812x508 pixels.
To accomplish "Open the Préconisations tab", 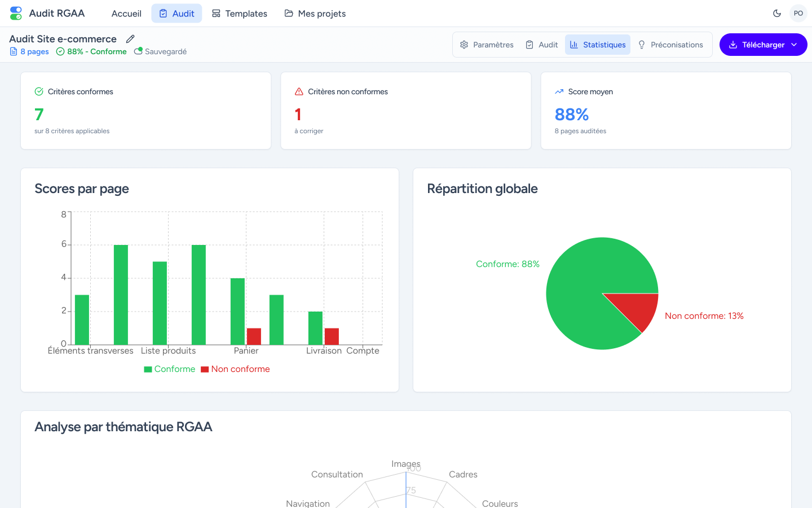I will [x=670, y=45].
